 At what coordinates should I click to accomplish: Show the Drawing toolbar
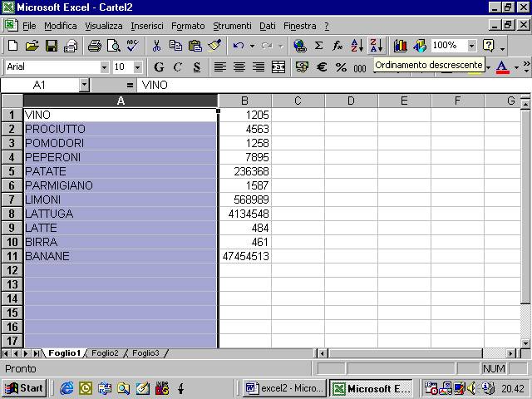point(420,46)
